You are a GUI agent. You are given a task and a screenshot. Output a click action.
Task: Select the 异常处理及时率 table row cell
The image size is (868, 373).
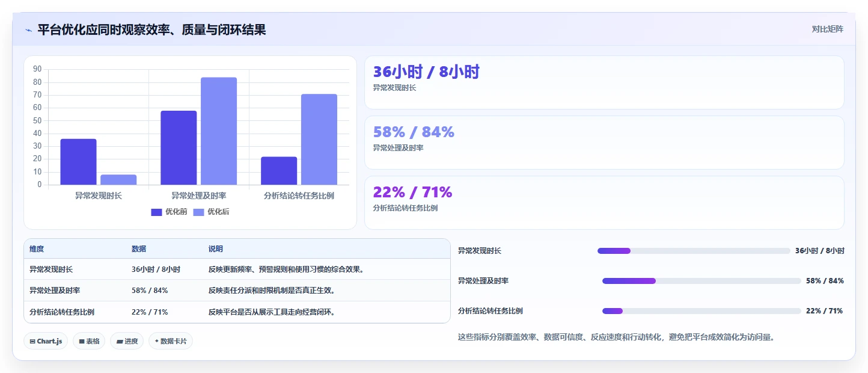tap(55, 291)
